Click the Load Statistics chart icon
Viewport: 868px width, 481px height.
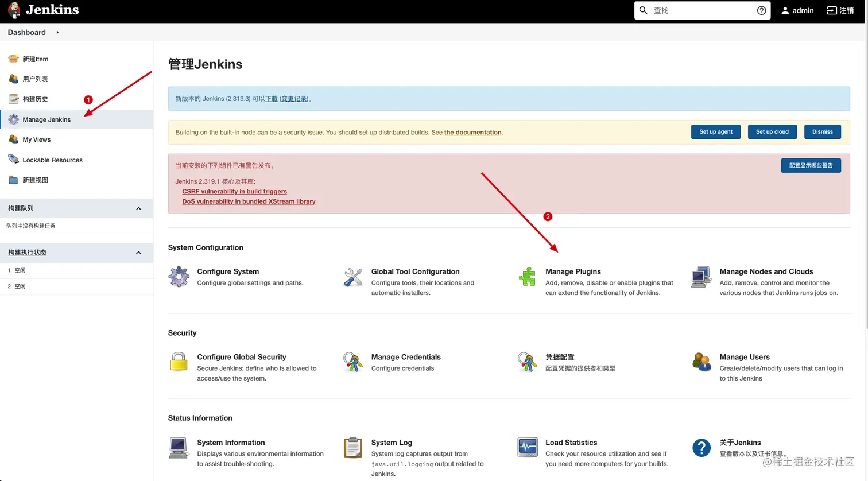[527, 447]
